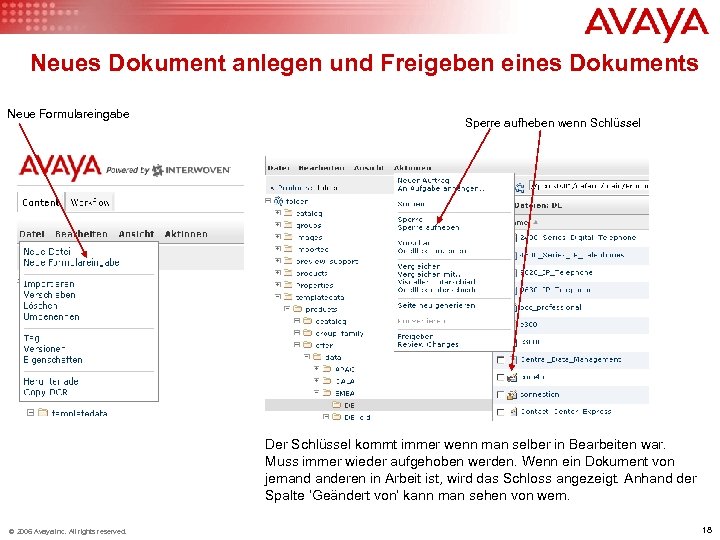Click the DE_old folder icon
The image size is (720, 540).
tap(337, 417)
